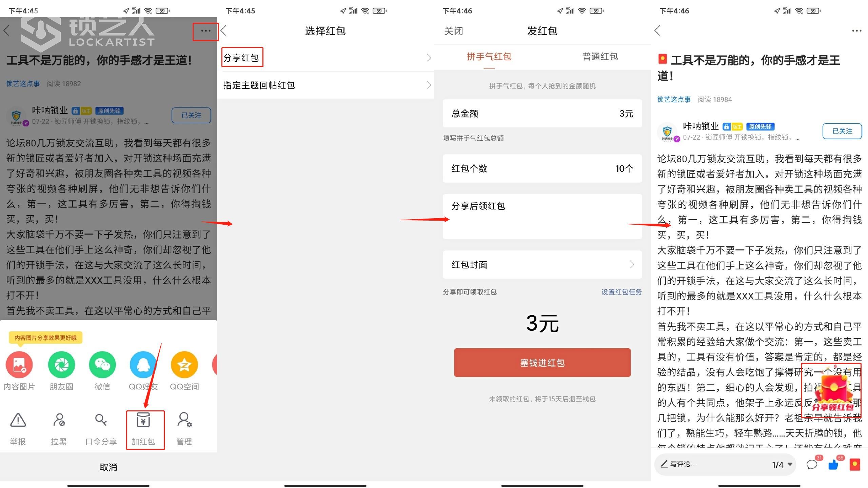
Task: Tap 写评论 comment input
Action: coord(683,464)
